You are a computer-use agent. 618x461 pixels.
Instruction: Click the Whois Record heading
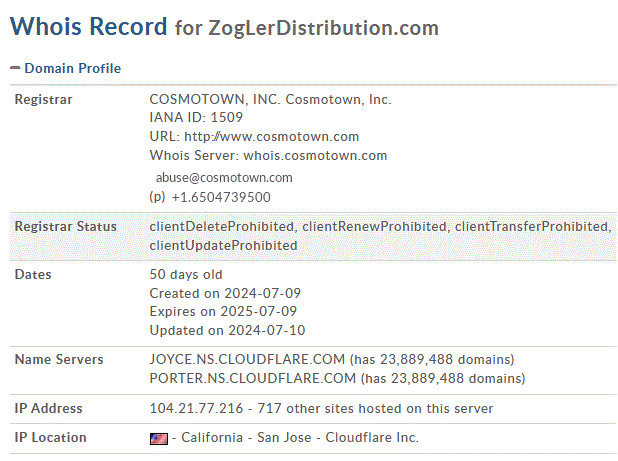[x=89, y=26]
